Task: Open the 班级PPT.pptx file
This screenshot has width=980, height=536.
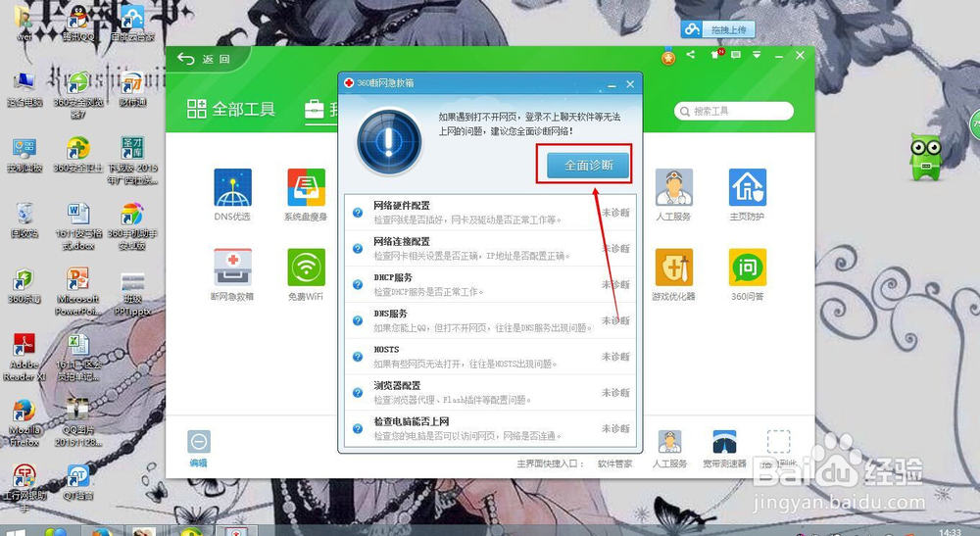Action: tap(132, 294)
